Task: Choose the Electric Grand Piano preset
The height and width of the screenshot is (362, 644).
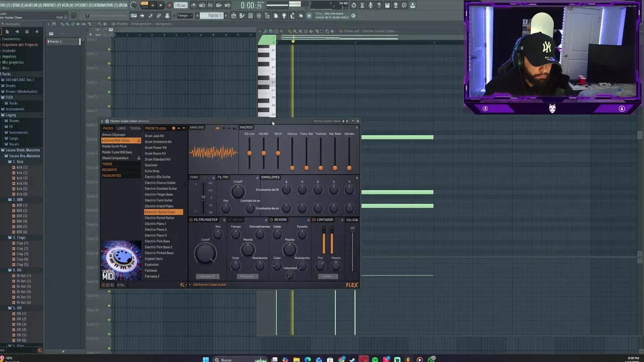Action: point(159,206)
